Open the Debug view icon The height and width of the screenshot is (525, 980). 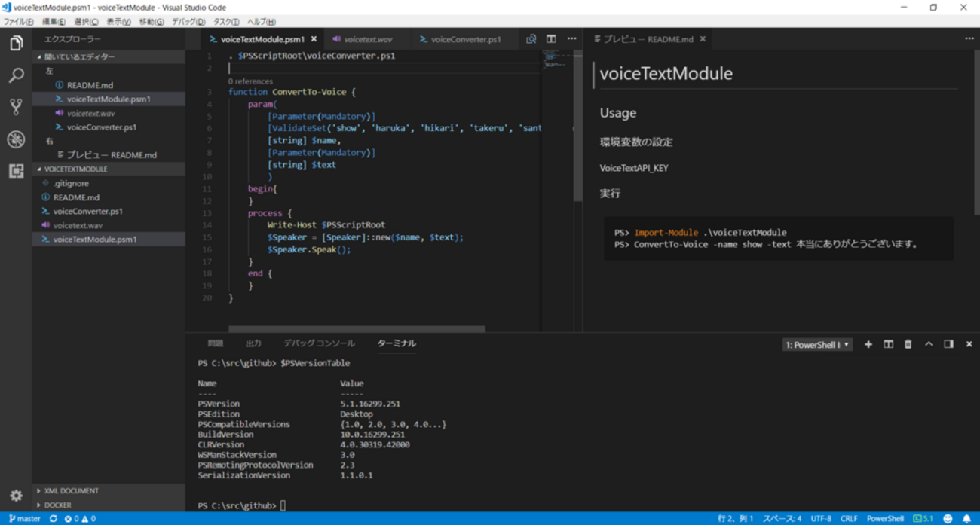point(16,139)
